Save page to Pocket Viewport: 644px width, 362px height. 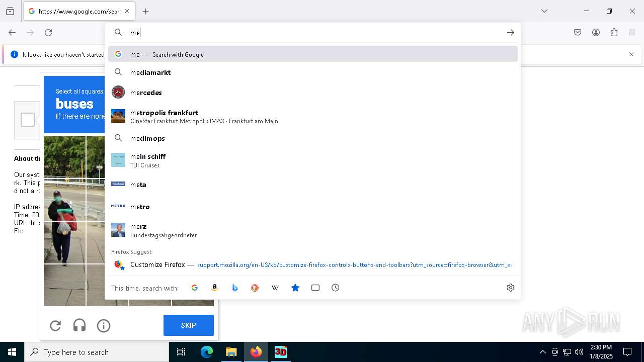tap(578, 33)
